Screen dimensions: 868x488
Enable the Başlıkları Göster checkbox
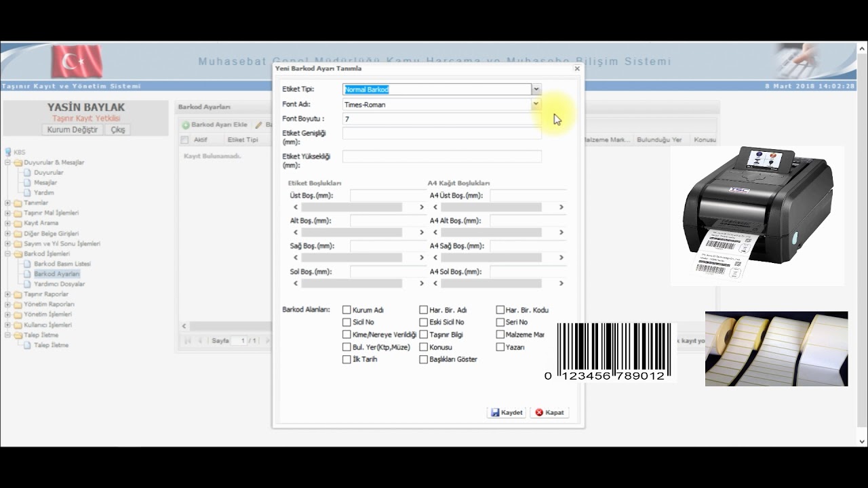coord(423,359)
